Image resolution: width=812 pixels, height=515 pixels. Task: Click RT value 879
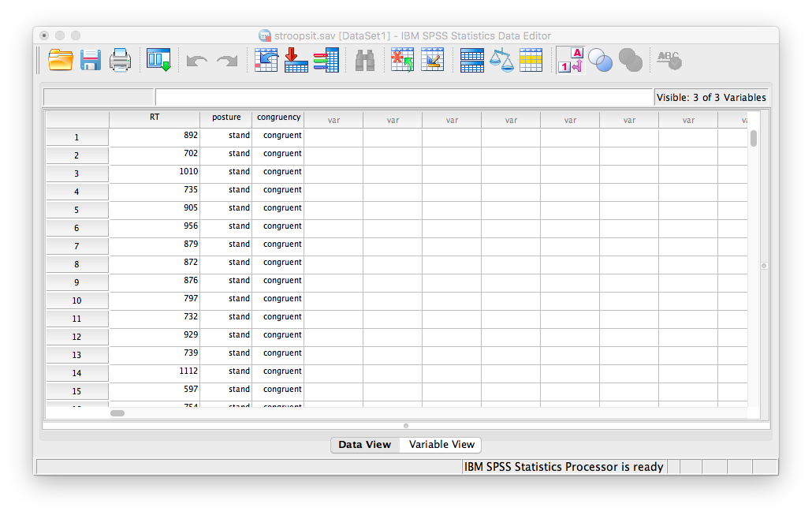[x=191, y=244]
